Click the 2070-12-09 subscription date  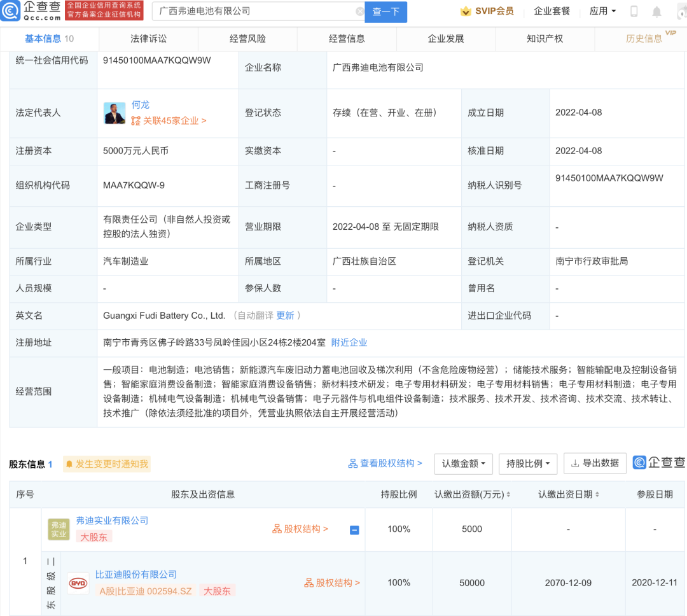click(x=568, y=583)
